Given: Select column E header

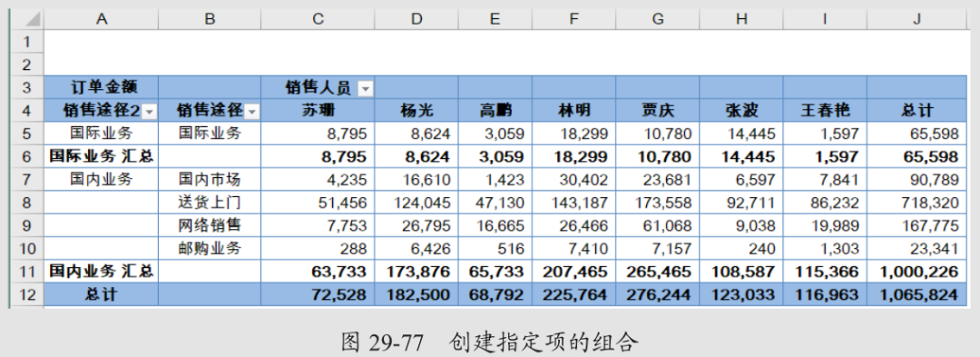Looking at the screenshot, I should coord(495,19).
